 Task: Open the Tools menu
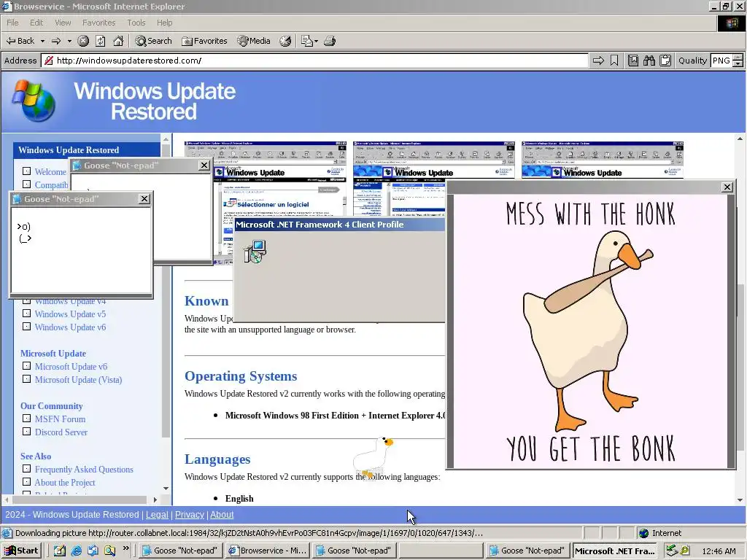(x=136, y=23)
